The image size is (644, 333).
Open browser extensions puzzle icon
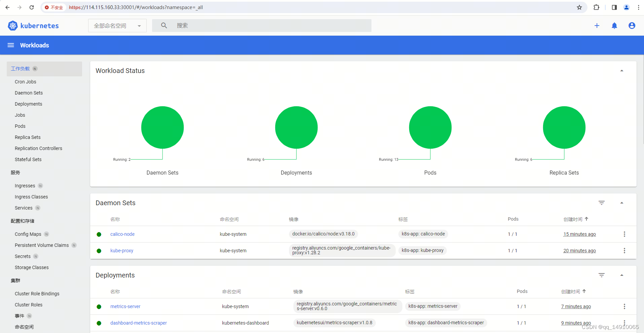(596, 7)
